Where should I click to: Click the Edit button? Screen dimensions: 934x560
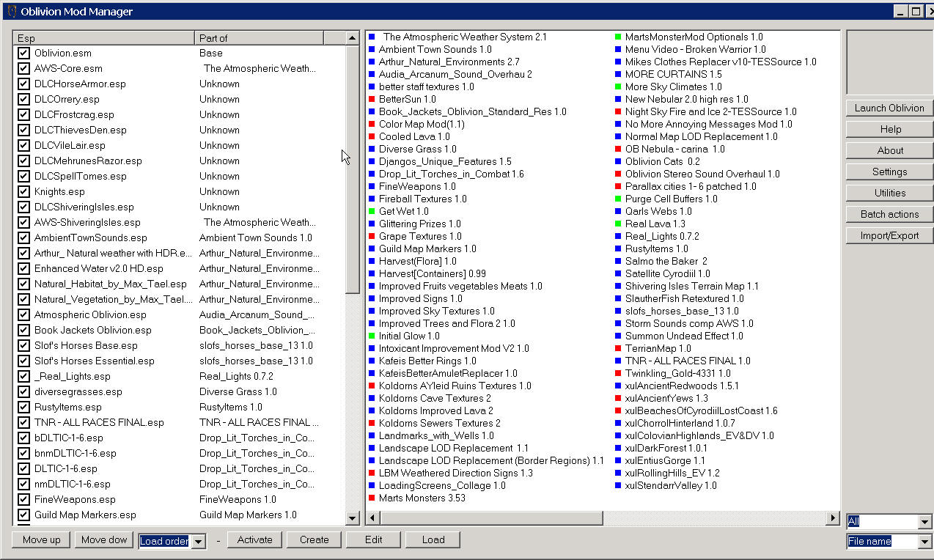[x=373, y=539]
